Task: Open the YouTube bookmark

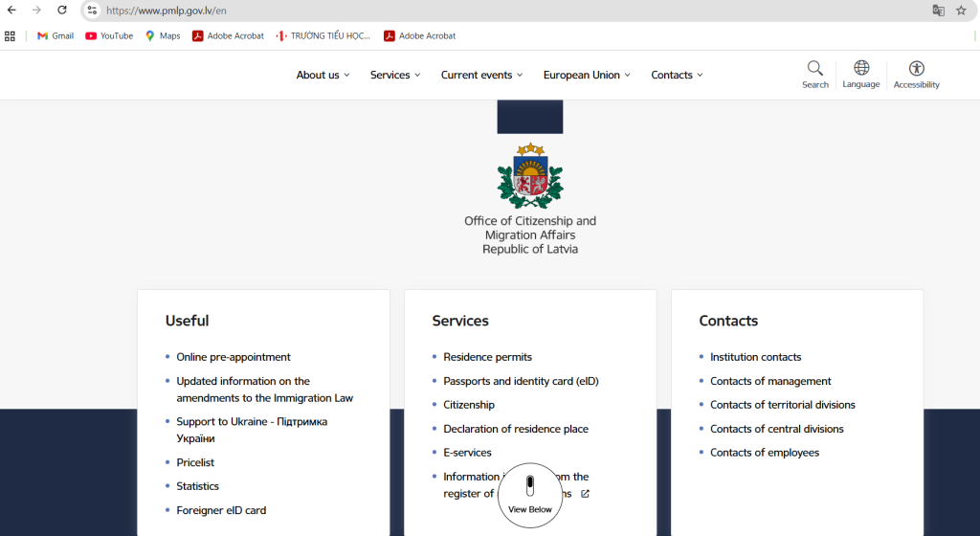Action: pyautogui.click(x=109, y=36)
